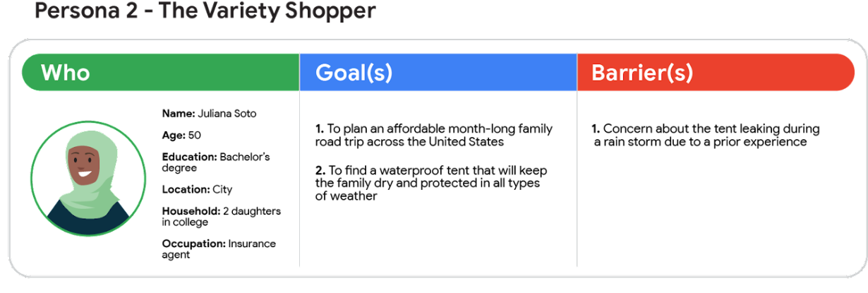Click the Age: 50 line
The height and width of the screenshot is (293, 868).
(x=181, y=136)
